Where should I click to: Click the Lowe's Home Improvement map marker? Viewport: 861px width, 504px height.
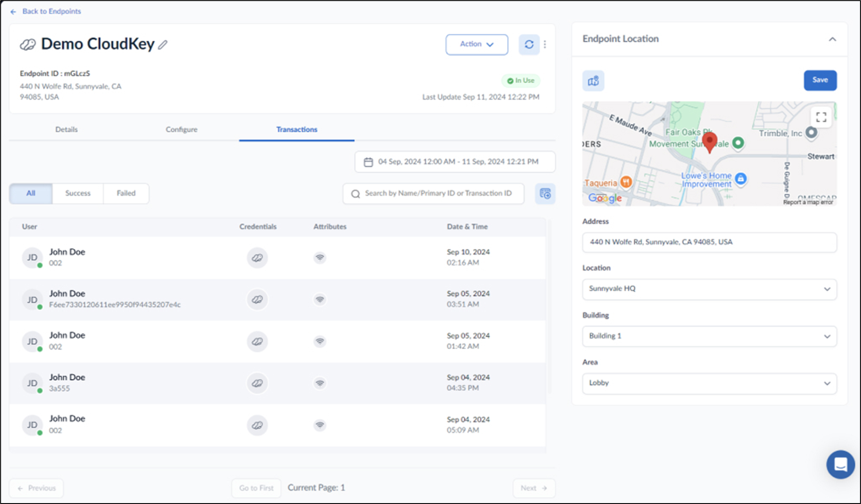coord(741,179)
